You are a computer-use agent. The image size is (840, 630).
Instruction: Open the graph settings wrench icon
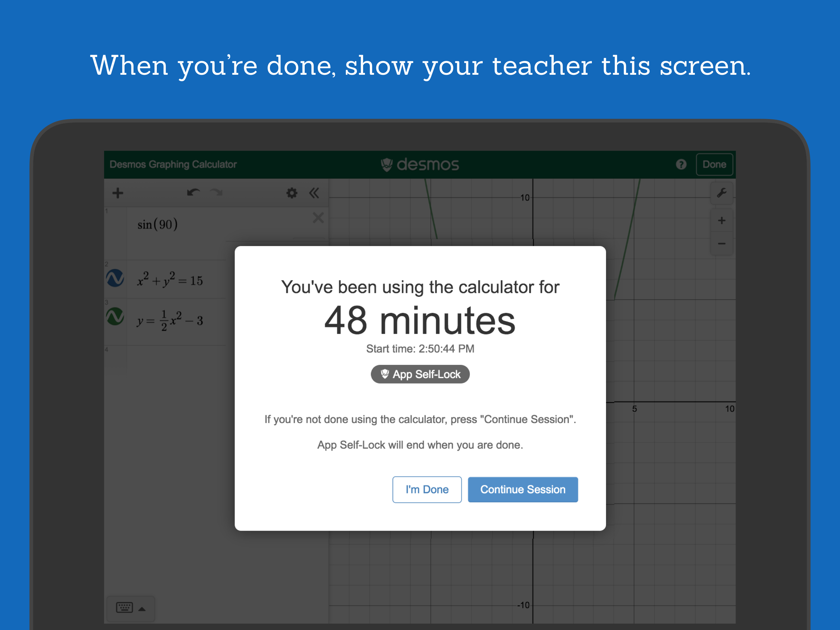pos(722,193)
